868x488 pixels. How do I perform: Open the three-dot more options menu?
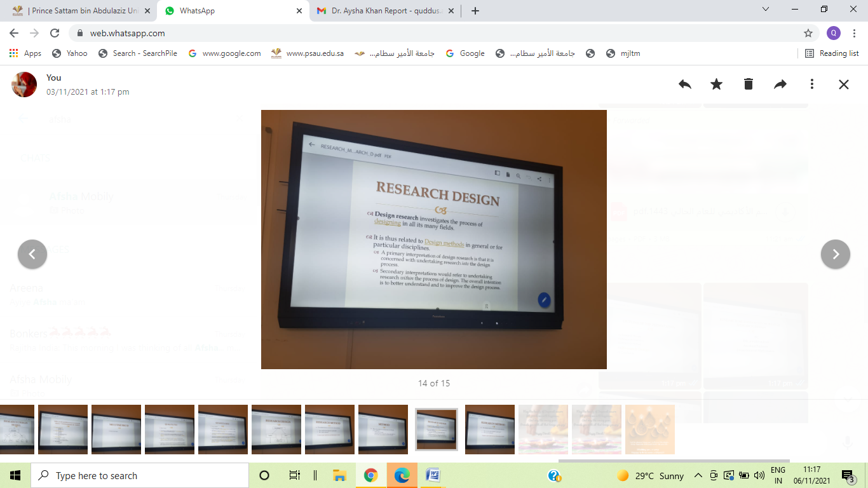pos(811,85)
